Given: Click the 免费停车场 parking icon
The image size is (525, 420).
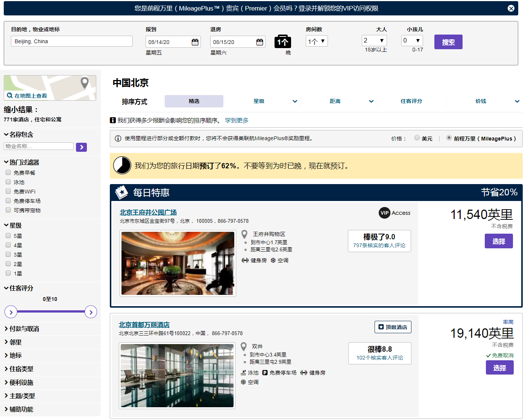Looking at the screenshot, I should point(265,373).
